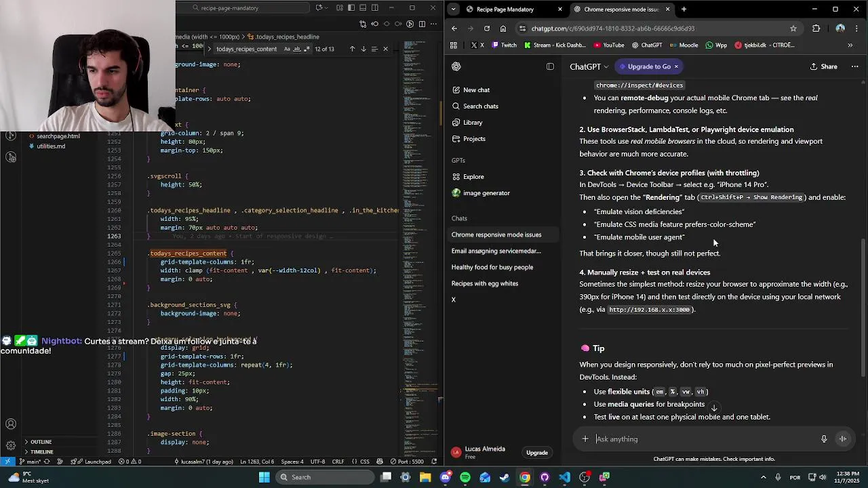Click the Upgrade to Go button
The width and height of the screenshot is (868, 488).
pyautogui.click(x=649, y=66)
